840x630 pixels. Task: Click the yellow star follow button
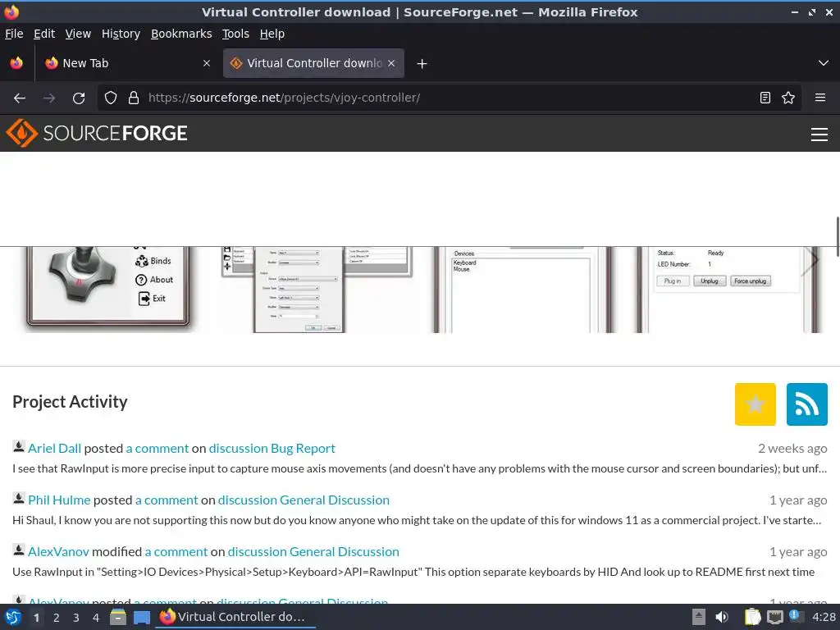(755, 404)
